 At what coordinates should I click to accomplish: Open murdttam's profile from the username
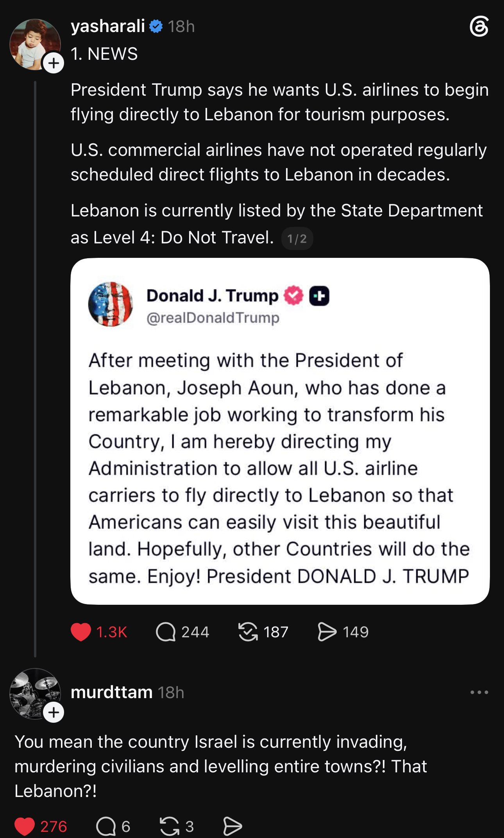(112, 692)
